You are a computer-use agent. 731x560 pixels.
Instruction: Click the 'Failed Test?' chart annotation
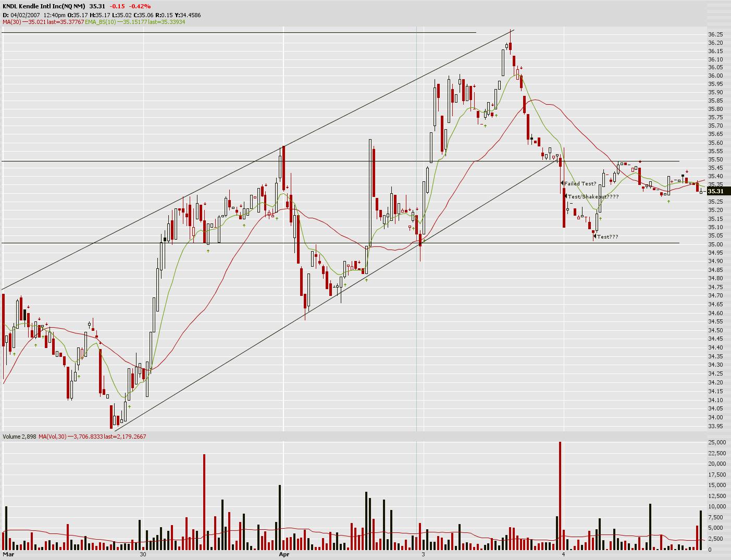point(580,183)
